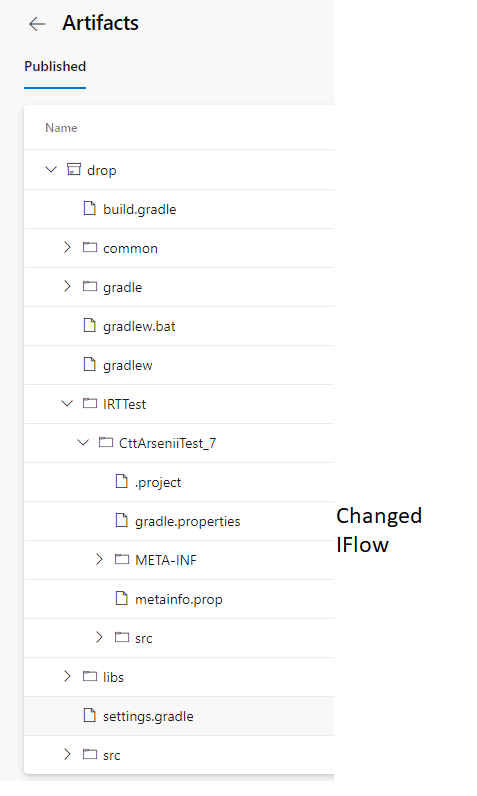The width and height of the screenshot is (477, 796).
Task: Expand the bottom-level src folder
Action: coord(67,754)
